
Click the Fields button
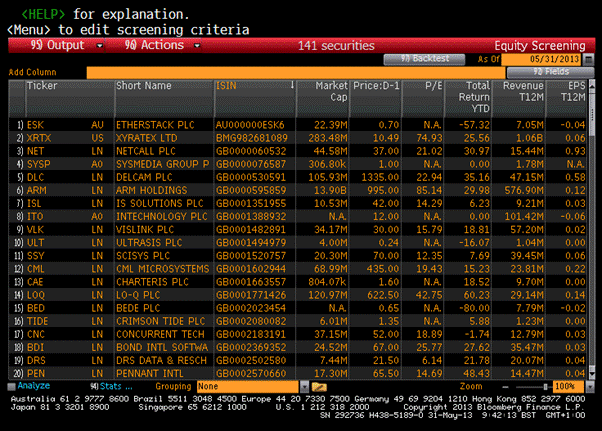(x=551, y=72)
